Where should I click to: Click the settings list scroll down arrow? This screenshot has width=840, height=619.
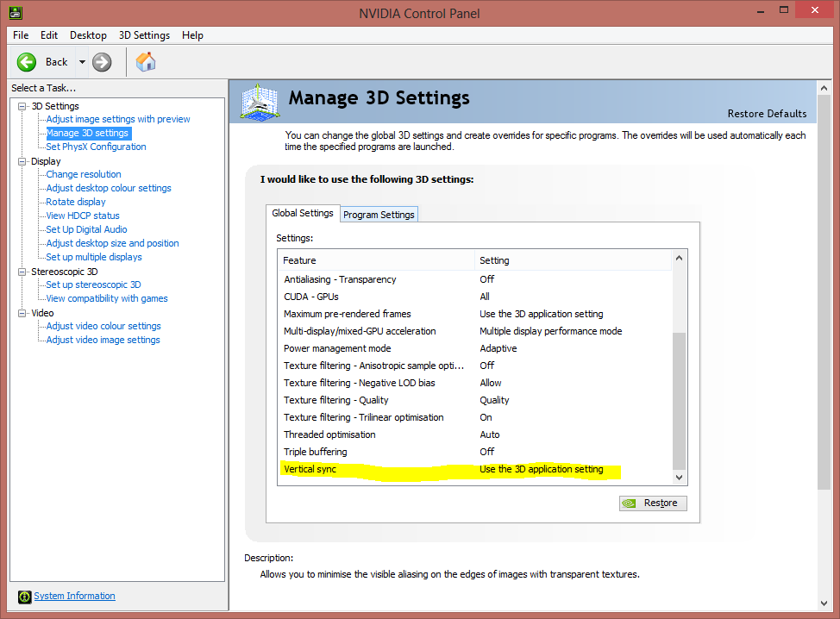coord(680,478)
